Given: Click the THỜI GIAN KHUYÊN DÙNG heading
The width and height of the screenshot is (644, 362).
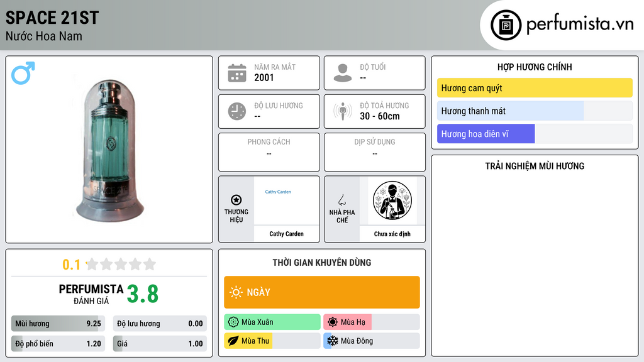Looking at the screenshot, I should tap(322, 263).
